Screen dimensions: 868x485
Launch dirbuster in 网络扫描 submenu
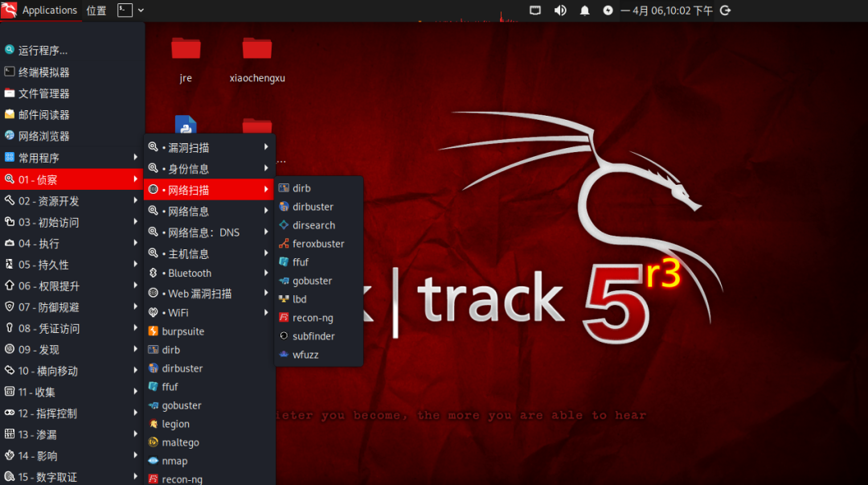(x=318, y=207)
